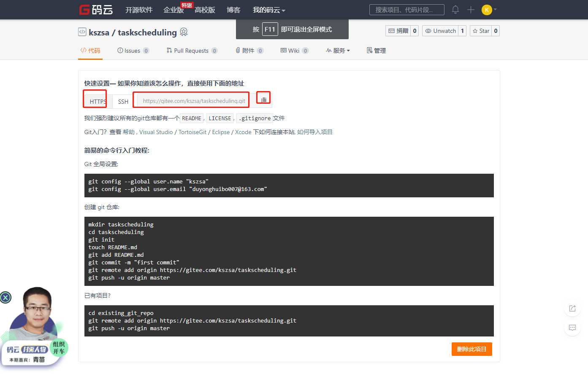Open the Wiki tab
Image resolution: width=588 pixels, height=374 pixels.
(x=295, y=51)
